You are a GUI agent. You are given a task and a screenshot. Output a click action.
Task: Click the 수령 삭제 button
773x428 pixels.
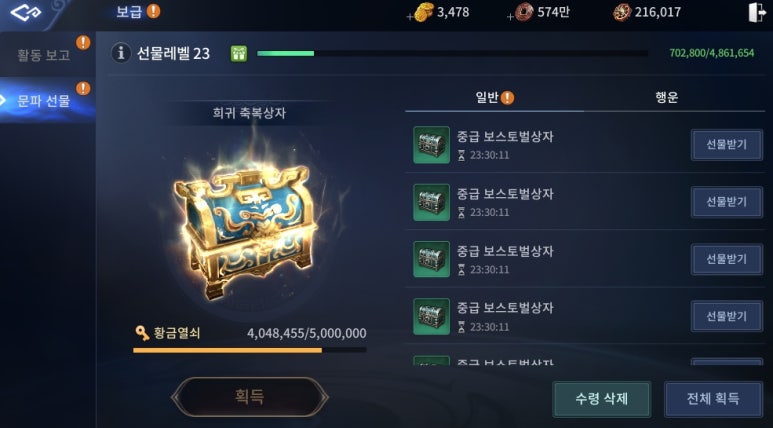click(x=601, y=398)
